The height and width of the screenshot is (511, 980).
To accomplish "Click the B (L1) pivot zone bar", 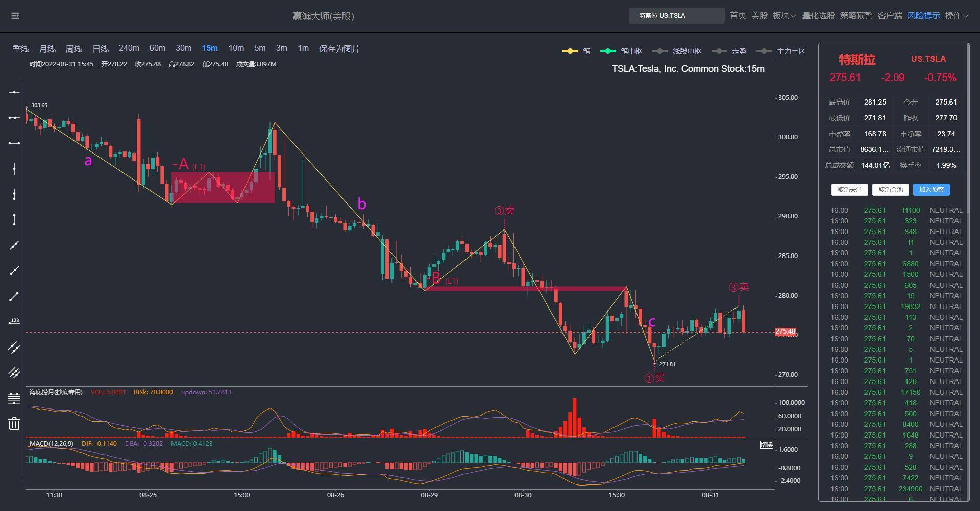I will [526, 289].
